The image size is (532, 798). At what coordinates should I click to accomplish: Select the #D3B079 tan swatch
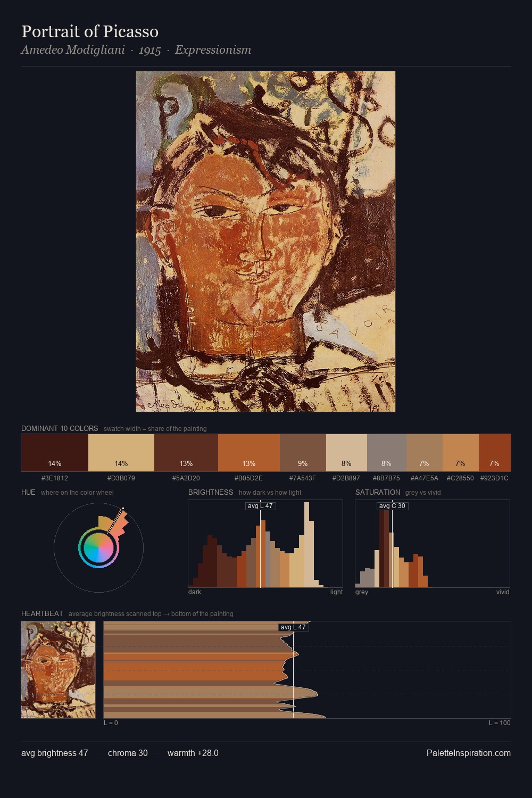point(121,453)
